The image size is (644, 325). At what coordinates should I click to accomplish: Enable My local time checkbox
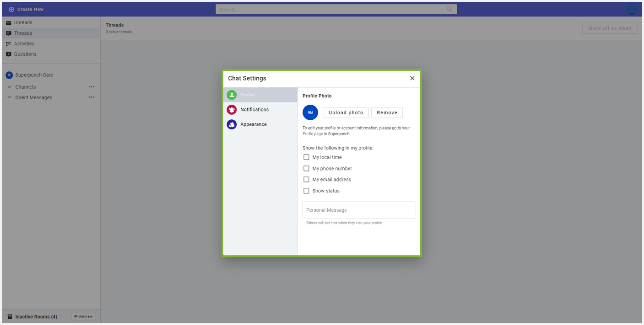[307, 157]
